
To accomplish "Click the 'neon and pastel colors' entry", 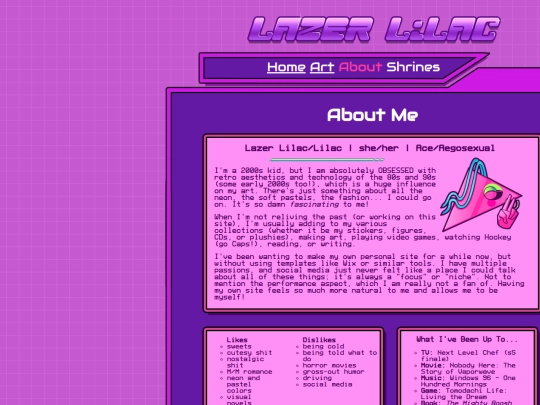I will pos(243,384).
